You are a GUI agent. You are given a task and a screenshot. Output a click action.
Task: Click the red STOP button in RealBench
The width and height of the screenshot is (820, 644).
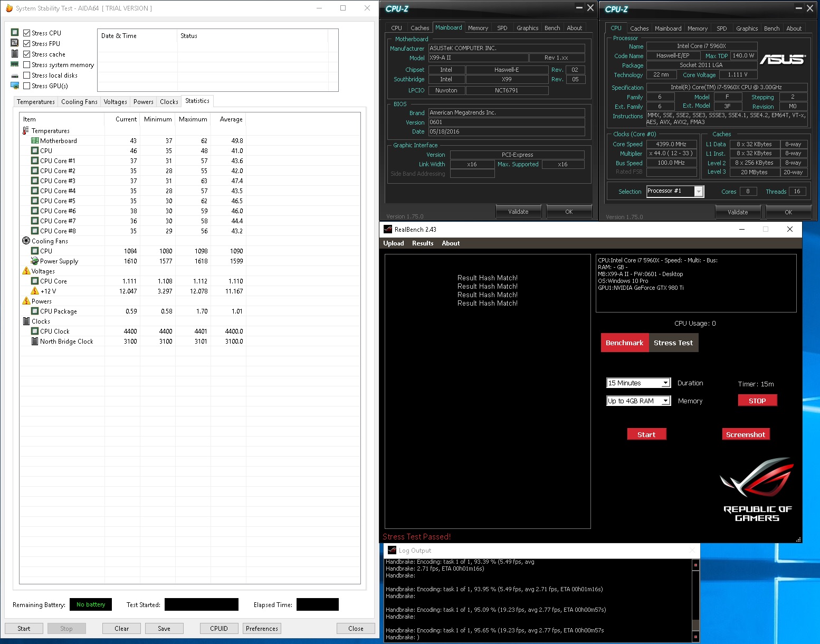pyautogui.click(x=757, y=401)
